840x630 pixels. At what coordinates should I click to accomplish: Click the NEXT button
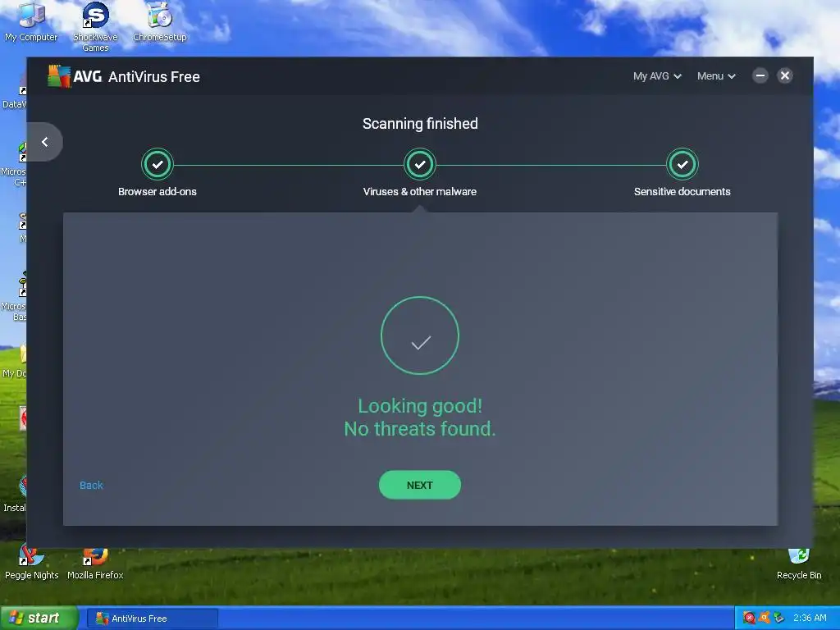[x=419, y=485]
